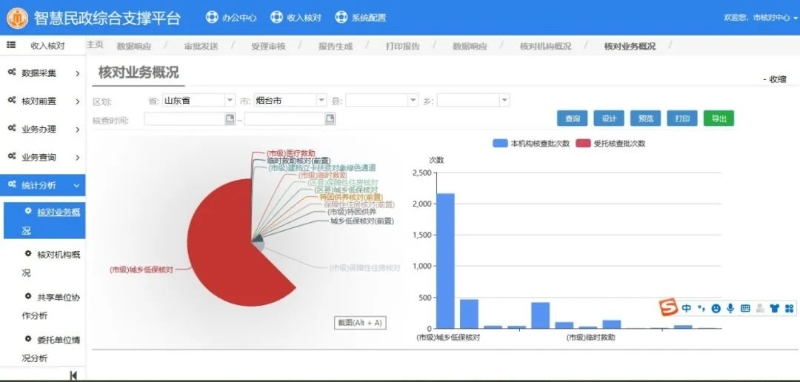Collapse the sidebar using the bottom arrow icon
The width and height of the screenshot is (800, 382).
(73, 375)
